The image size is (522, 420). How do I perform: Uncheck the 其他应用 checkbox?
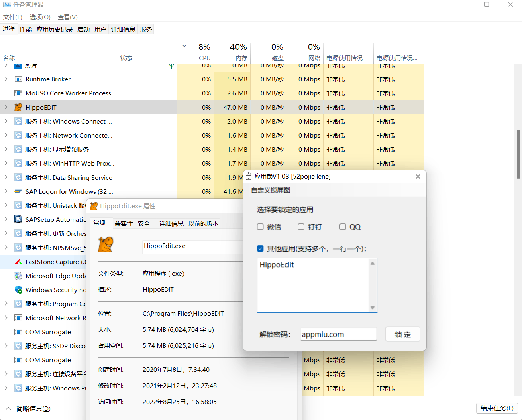pos(260,249)
